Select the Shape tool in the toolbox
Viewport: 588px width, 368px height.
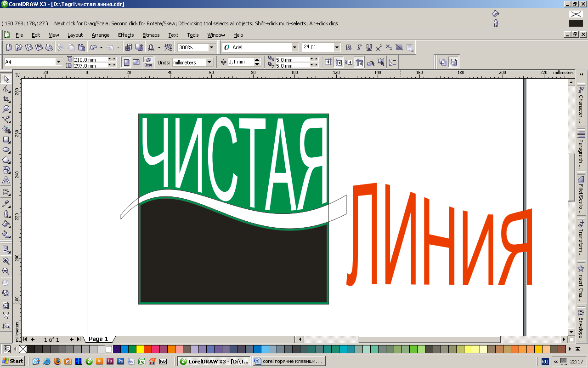click(x=6, y=89)
